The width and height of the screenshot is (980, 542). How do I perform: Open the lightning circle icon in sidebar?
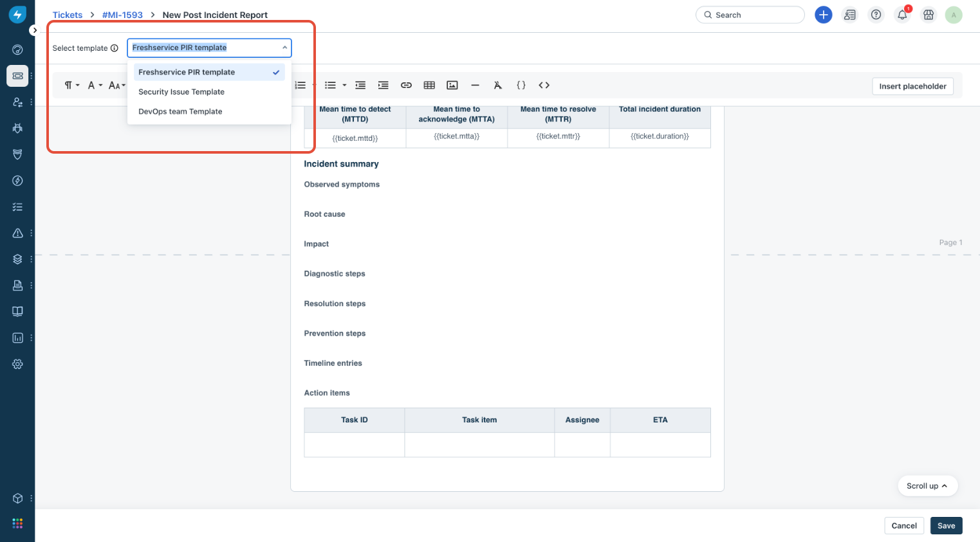17,181
